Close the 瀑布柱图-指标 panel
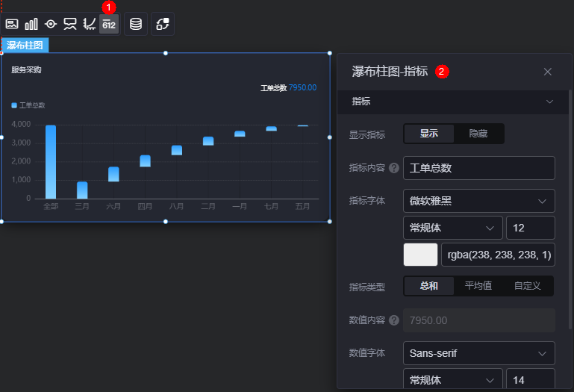The width and height of the screenshot is (574, 392). (548, 72)
